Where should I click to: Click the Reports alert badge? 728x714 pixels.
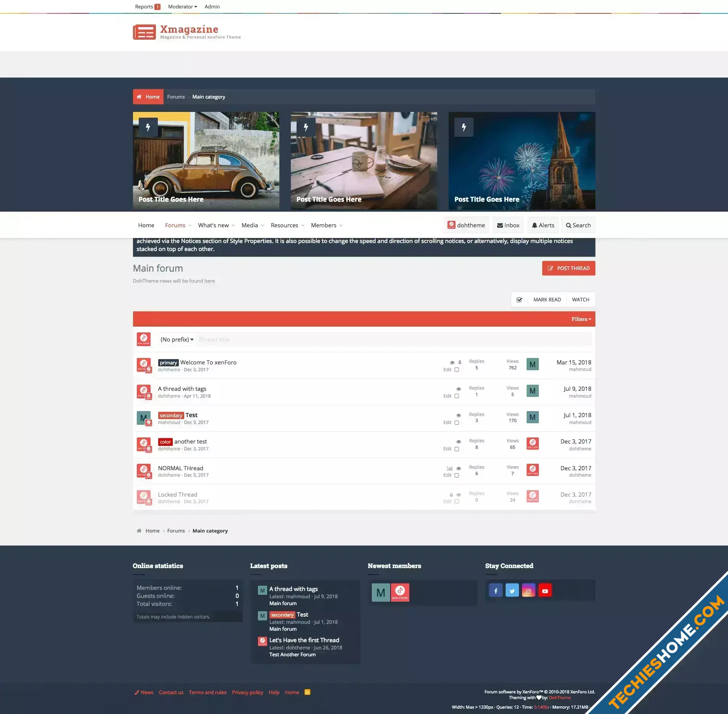(157, 7)
